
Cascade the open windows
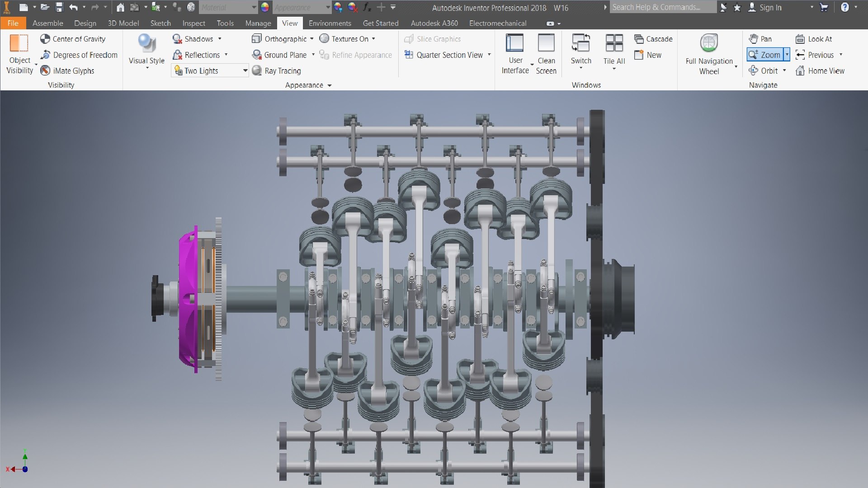click(653, 39)
